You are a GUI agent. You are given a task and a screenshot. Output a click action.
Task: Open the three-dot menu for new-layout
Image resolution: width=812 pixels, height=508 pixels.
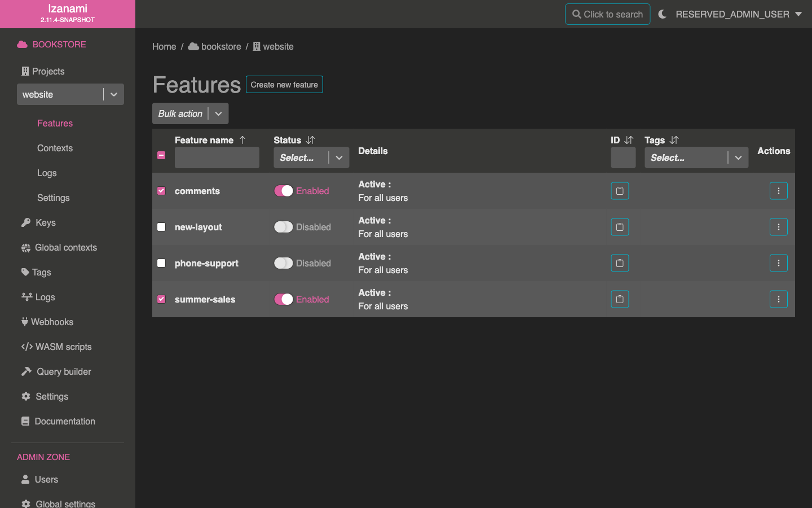click(778, 227)
